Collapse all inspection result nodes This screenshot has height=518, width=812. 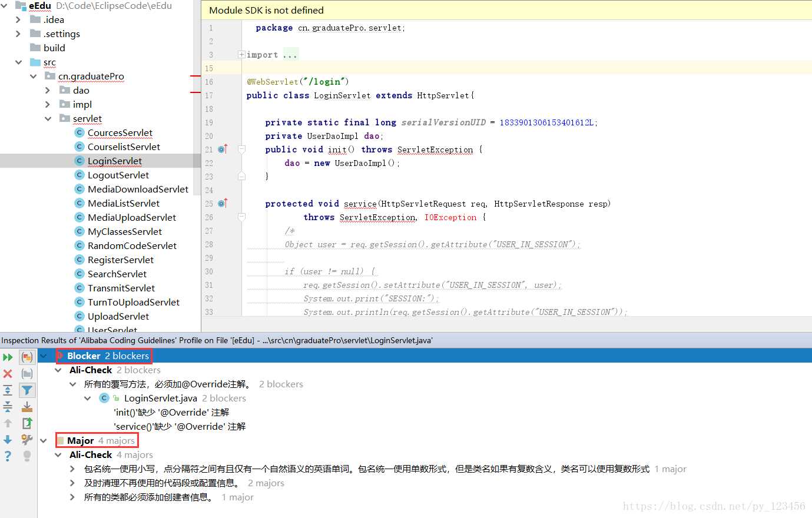(8, 407)
